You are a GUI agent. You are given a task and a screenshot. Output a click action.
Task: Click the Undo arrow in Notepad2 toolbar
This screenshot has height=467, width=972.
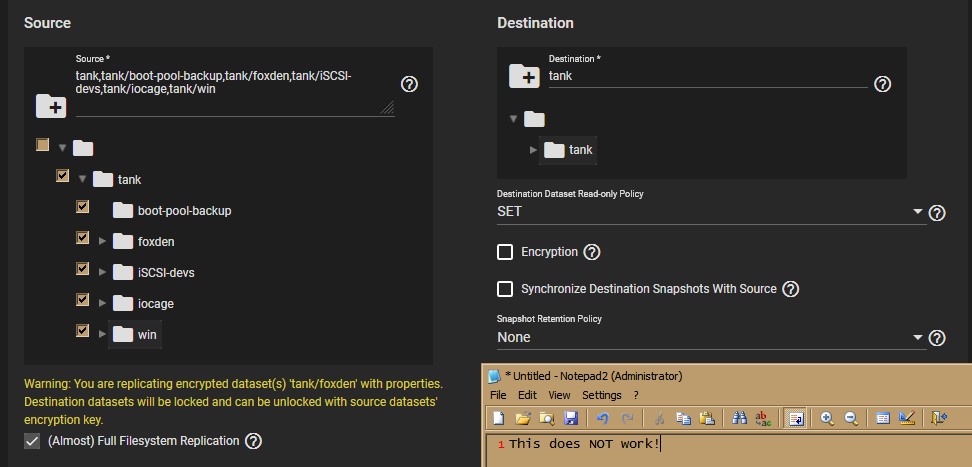tap(603, 418)
